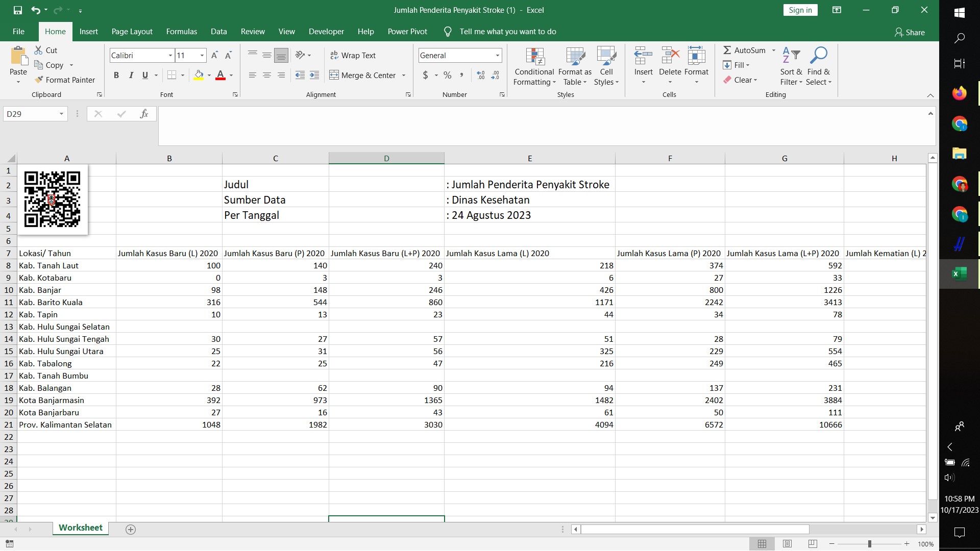This screenshot has width=980, height=551.
Task: Switch to the Formulas tab
Action: pos(181,32)
